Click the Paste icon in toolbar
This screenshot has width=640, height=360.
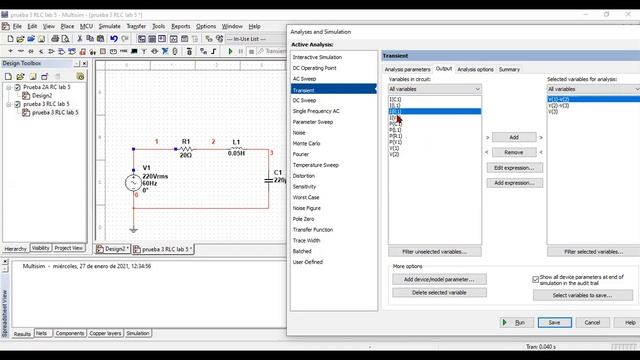100,39
